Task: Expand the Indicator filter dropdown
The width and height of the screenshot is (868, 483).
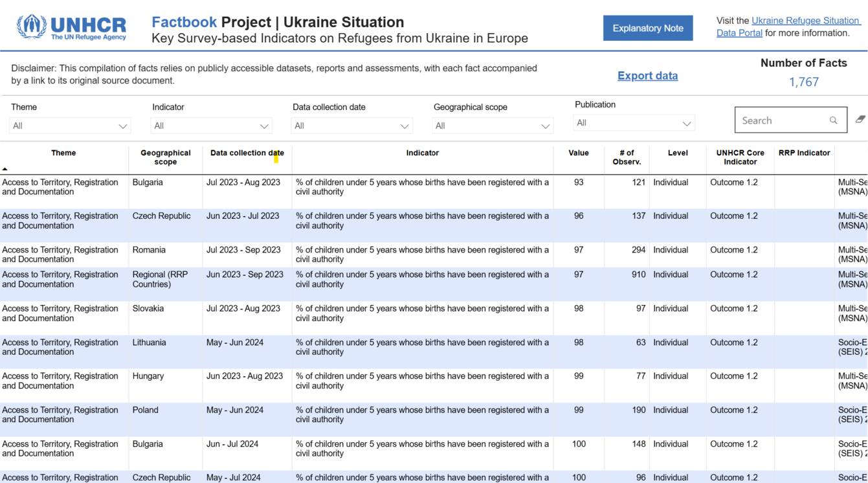Action: (211, 126)
